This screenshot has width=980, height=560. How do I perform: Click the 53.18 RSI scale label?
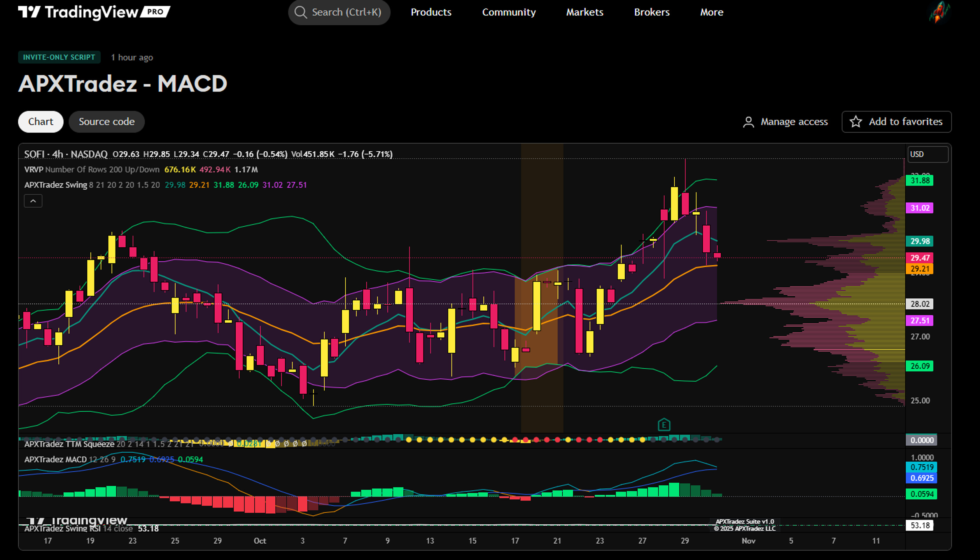coord(920,526)
